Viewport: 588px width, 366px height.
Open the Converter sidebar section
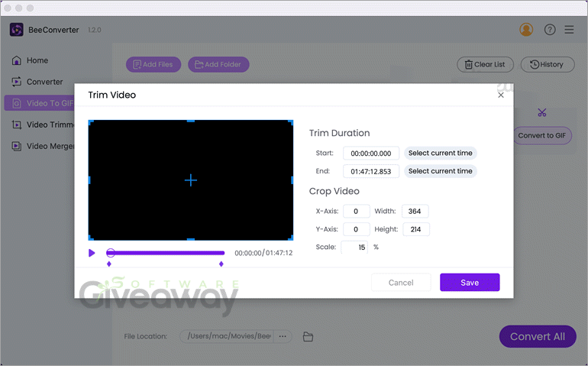coord(44,82)
